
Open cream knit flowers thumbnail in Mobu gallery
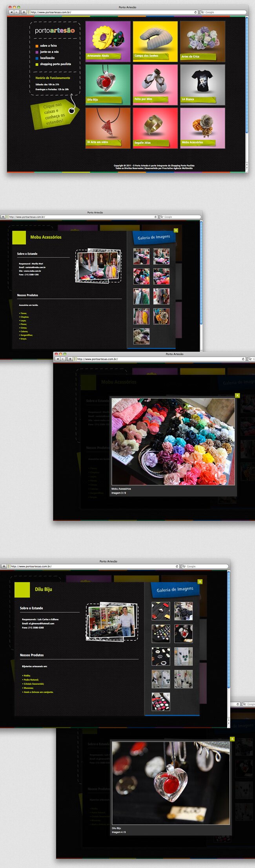pos(141,336)
